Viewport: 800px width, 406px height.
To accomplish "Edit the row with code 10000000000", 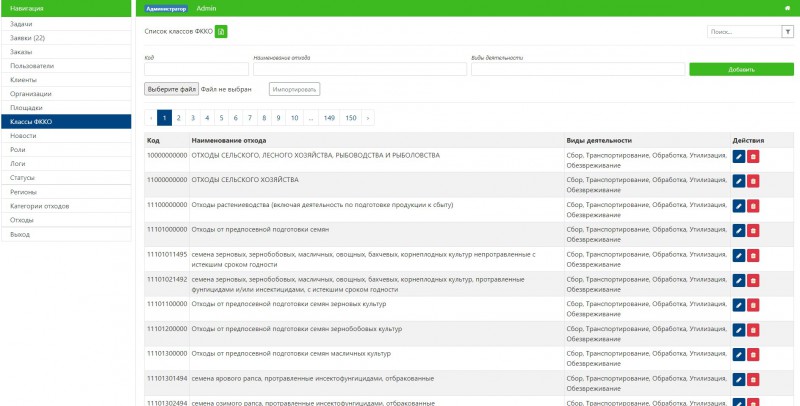I will coord(739,156).
